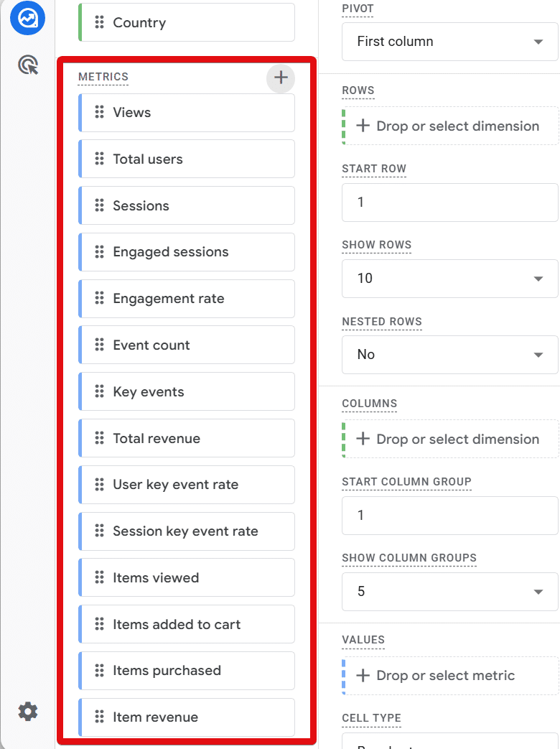560x749 pixels.
Task: Click the plus icon in Columns drop zone
Action: (x=363, y=439)
